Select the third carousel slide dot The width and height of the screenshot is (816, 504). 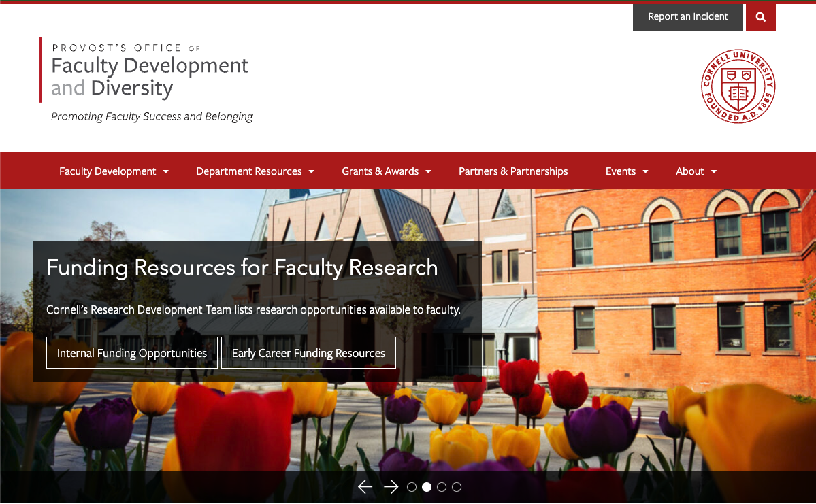[x=442, y=487]
